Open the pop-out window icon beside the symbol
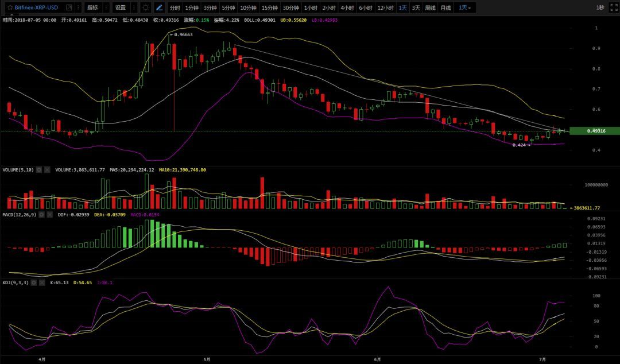 69,7
